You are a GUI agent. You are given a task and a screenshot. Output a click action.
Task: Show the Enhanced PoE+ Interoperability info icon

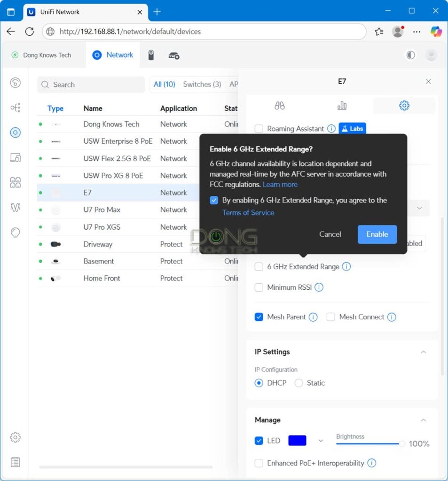coord(371,463)
